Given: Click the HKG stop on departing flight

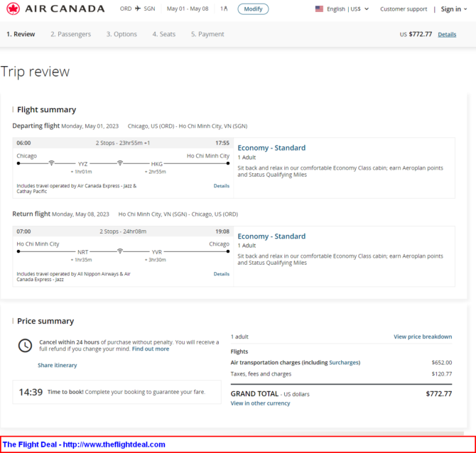Looking at the screenshot, I should [x=156, y=164].
